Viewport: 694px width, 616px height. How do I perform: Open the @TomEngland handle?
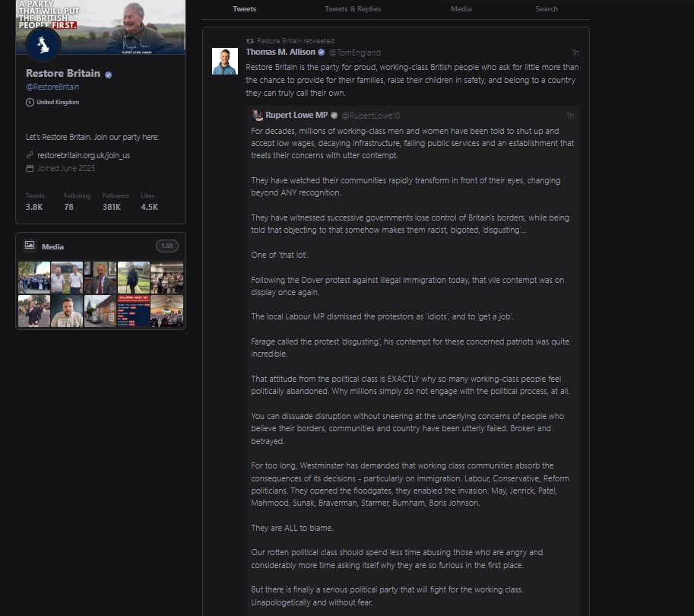355,52
